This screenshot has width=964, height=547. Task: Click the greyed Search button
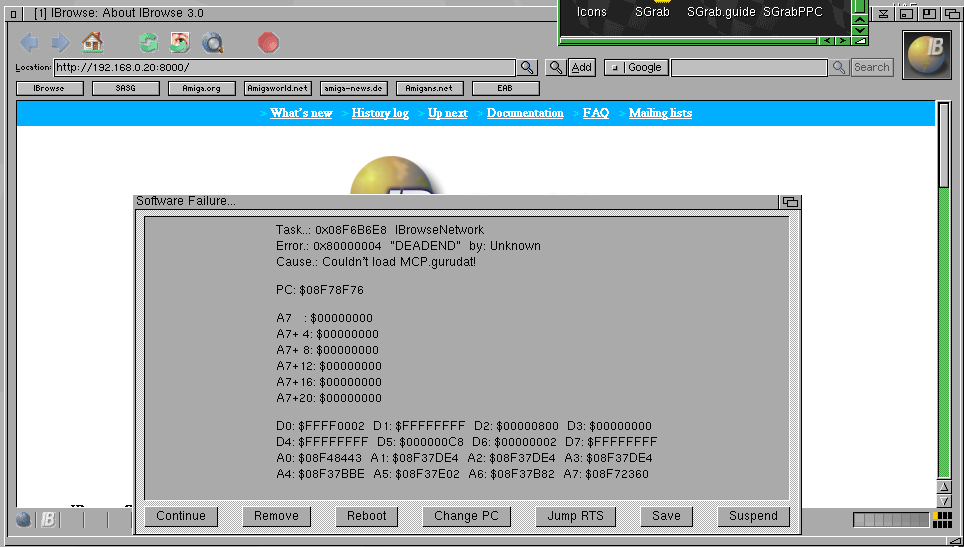[x=872, y=68]
